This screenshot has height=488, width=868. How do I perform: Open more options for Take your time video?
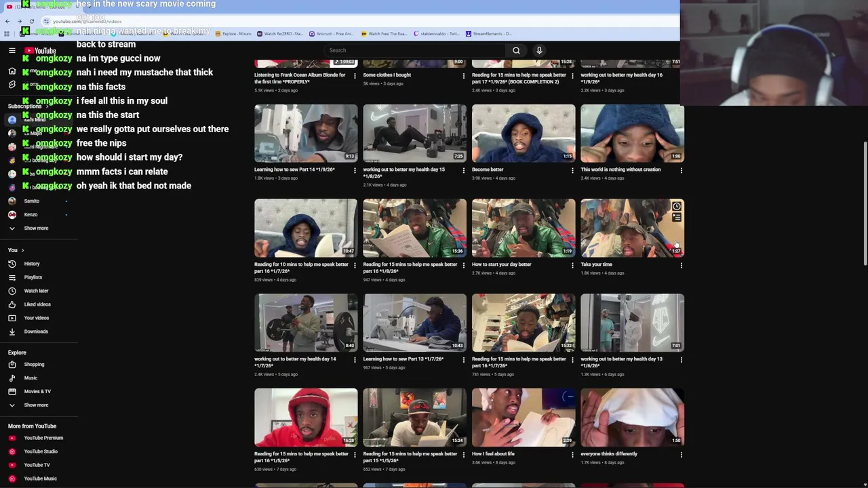tap(681, 266)
